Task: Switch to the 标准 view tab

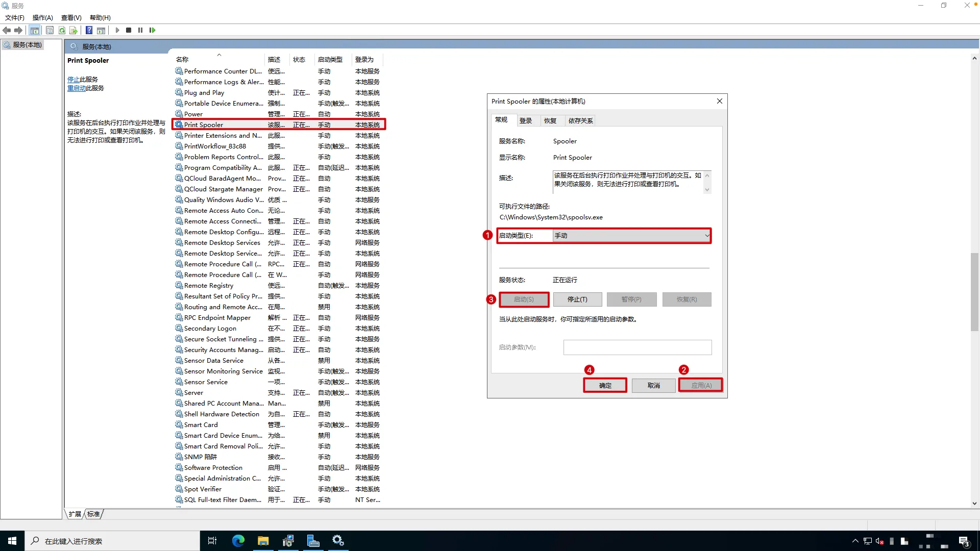Action: tap(93, 514)
